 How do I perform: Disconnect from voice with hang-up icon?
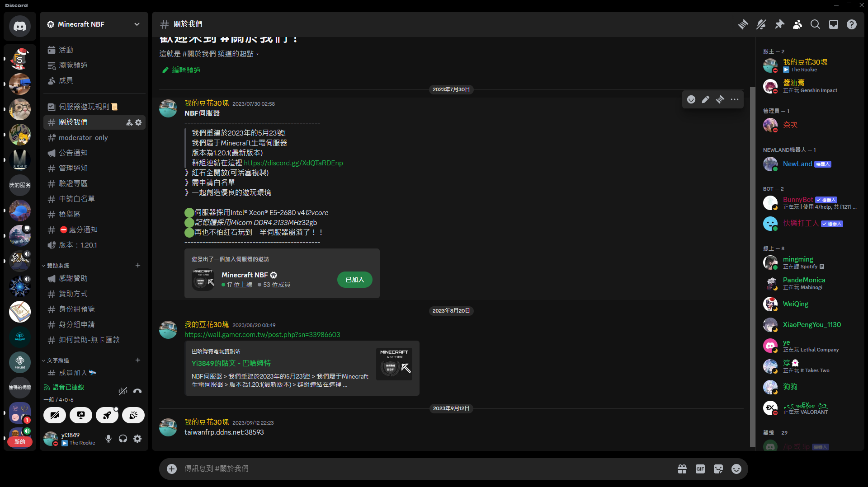[x=137, y=391]
